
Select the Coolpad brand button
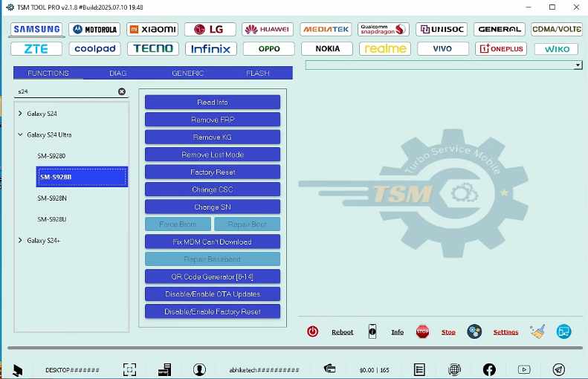(x=95, y=49)
